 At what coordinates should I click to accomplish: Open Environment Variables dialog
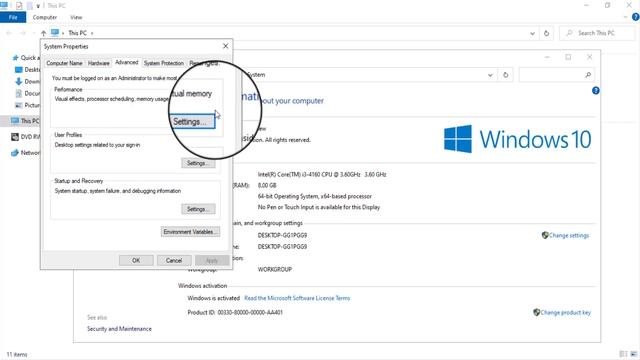click(x=190, y=232)
